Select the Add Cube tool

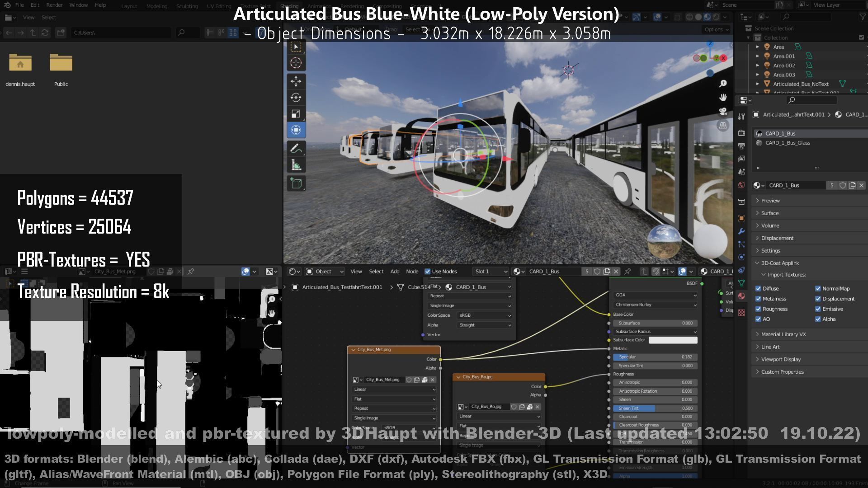(x=296, y=183)
